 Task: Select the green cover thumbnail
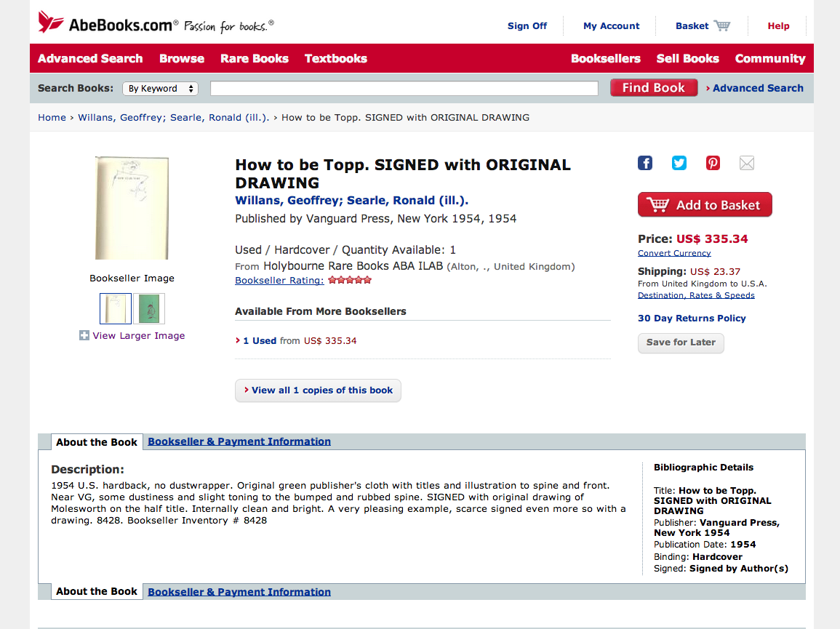tap(149, 308)
